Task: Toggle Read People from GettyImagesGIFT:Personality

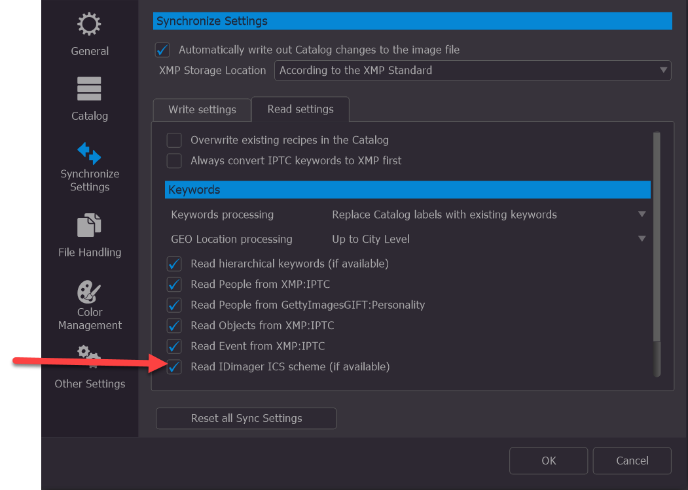Action: pos(174,305)
